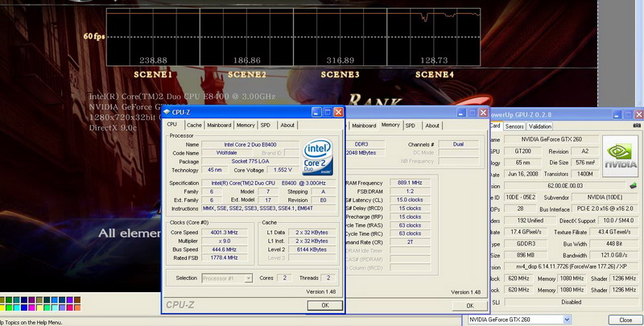Image resolution: width=644 pixels, height=326 pixels.
Task: Pick the orange color swatch
Action: tap(76, 307)
